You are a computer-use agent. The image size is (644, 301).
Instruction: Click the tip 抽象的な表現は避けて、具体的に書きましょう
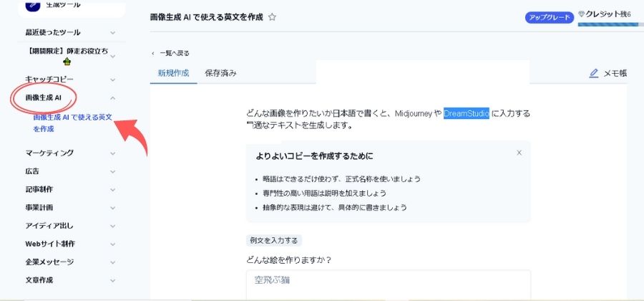pyautogui.click(x=335, y=208)
